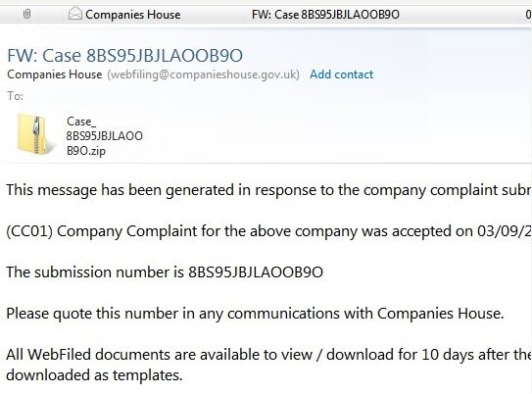Click the CC01 Company Complaint paragraph
This screenshot has width=532, height=394.
269,231
